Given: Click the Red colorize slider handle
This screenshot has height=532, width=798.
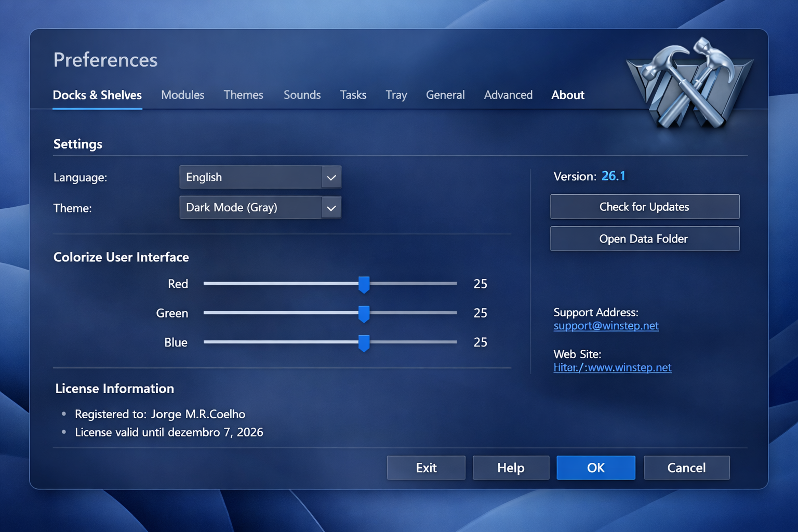Looking at the screenshot, I should (x=364, y=284).
